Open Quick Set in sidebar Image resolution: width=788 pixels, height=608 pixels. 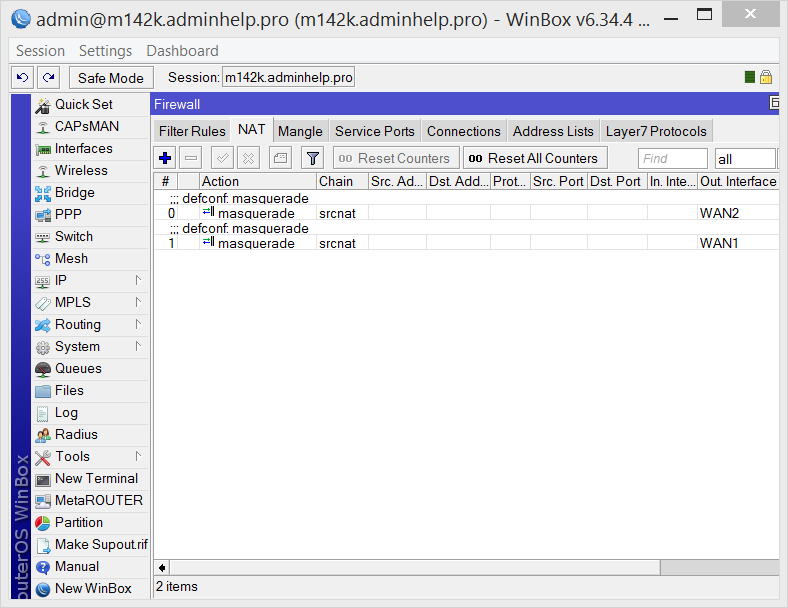click(x=91, y=105)
